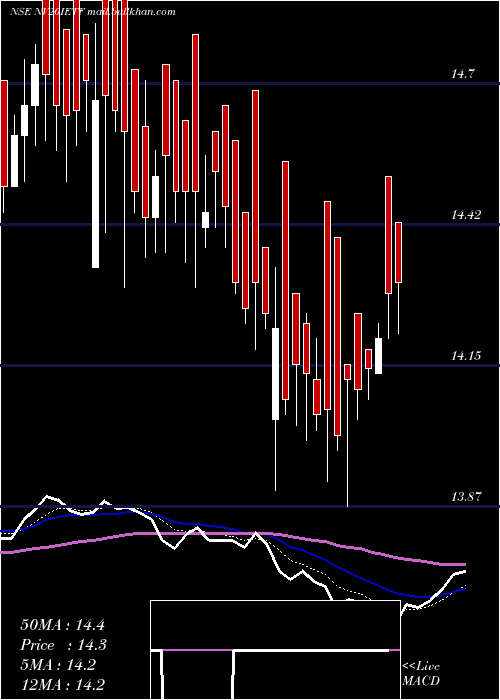Viewport: 500px width, 700px height.
Task: Click the 12MA : 14.2 reading
Action: point(62,685)
